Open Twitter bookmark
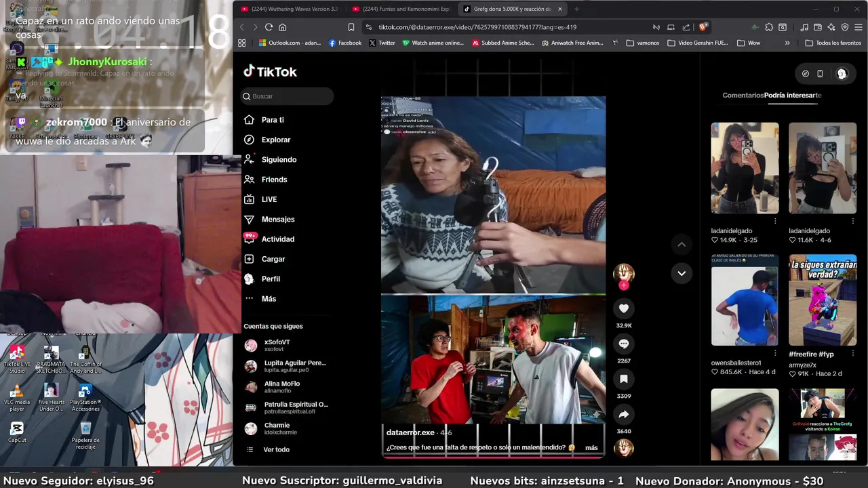Screen dimensions: 868x488 pos(382,43)
